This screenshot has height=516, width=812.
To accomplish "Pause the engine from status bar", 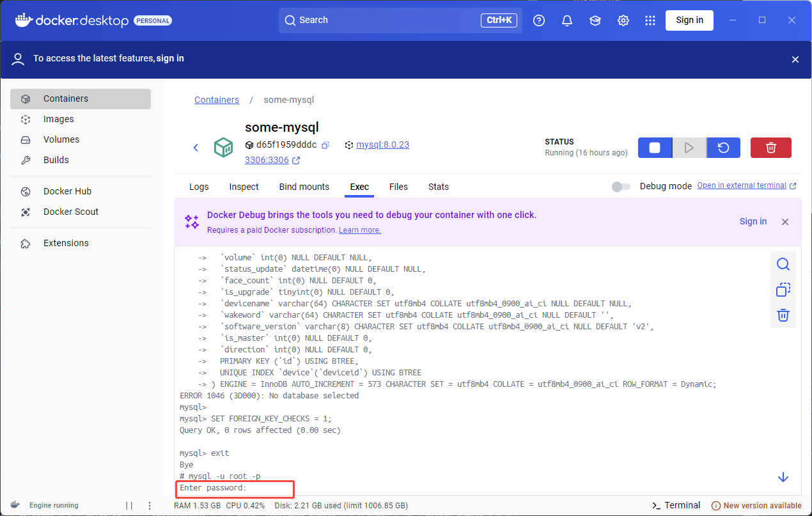I will [129, 506].
